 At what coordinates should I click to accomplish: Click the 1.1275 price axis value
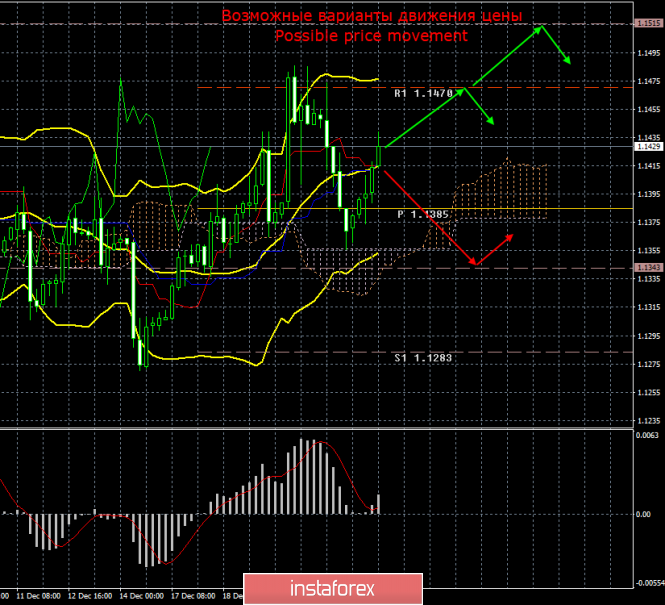(649, 364)
